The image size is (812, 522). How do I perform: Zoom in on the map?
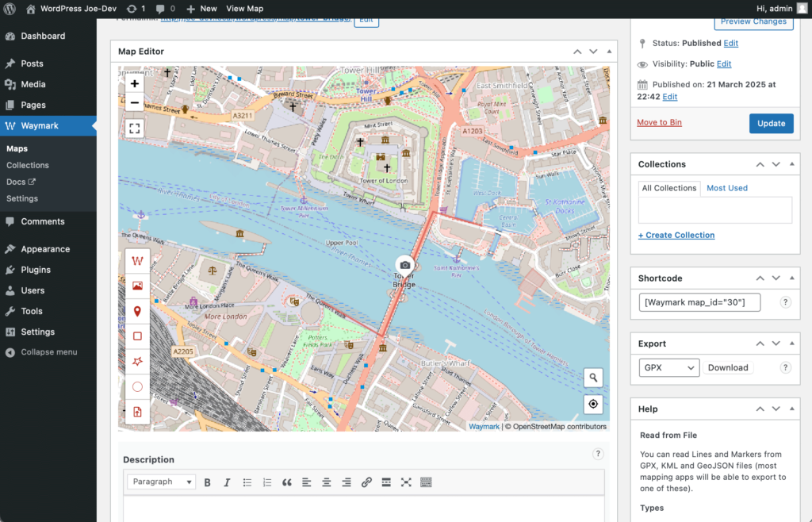click(x=135, y=83)
